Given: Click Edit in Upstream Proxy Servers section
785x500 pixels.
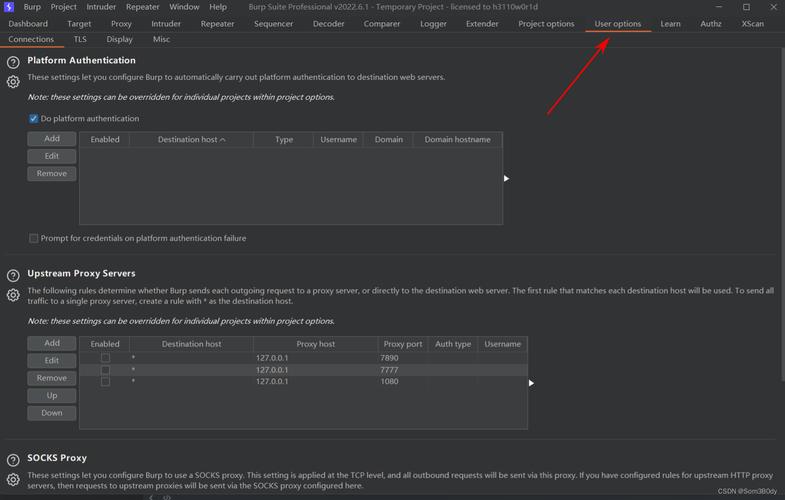Looking at the screenshot, I should tap(52, 360).
